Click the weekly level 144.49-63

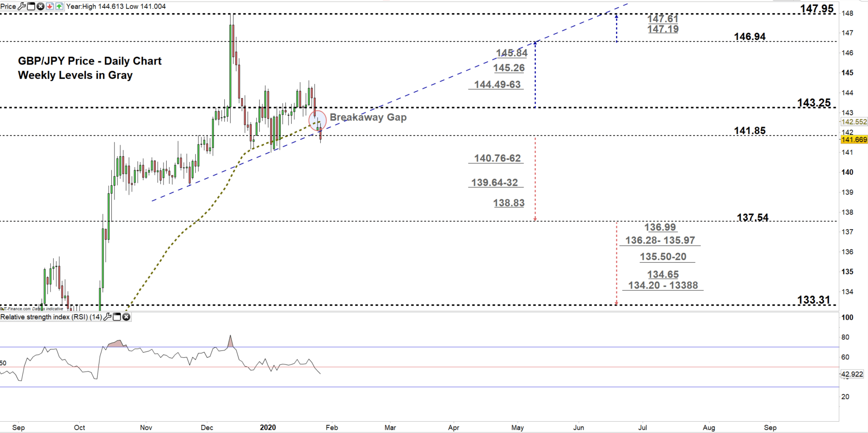click(497, 84)
